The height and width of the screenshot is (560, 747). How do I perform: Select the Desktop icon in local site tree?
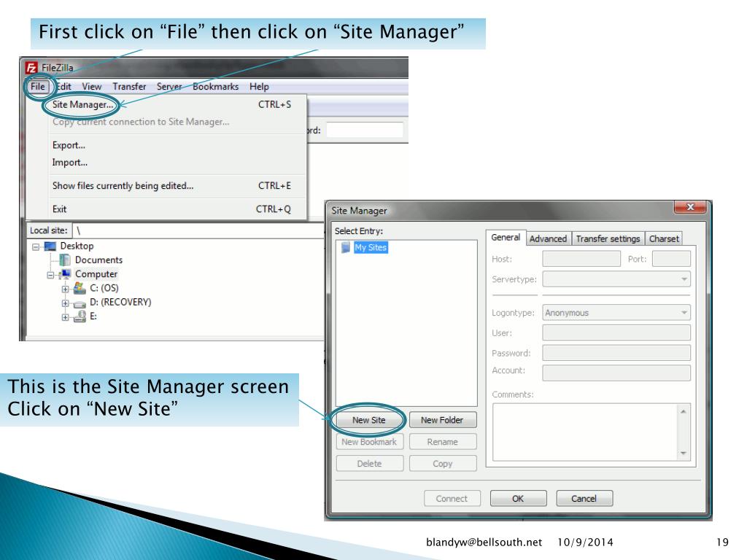[50, 246]
